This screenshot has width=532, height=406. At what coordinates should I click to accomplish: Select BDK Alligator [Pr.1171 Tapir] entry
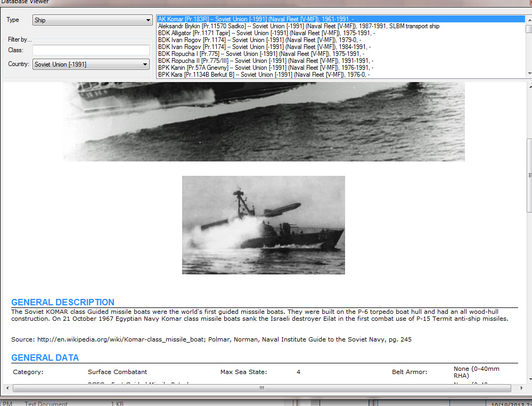(x=341, y=33)
